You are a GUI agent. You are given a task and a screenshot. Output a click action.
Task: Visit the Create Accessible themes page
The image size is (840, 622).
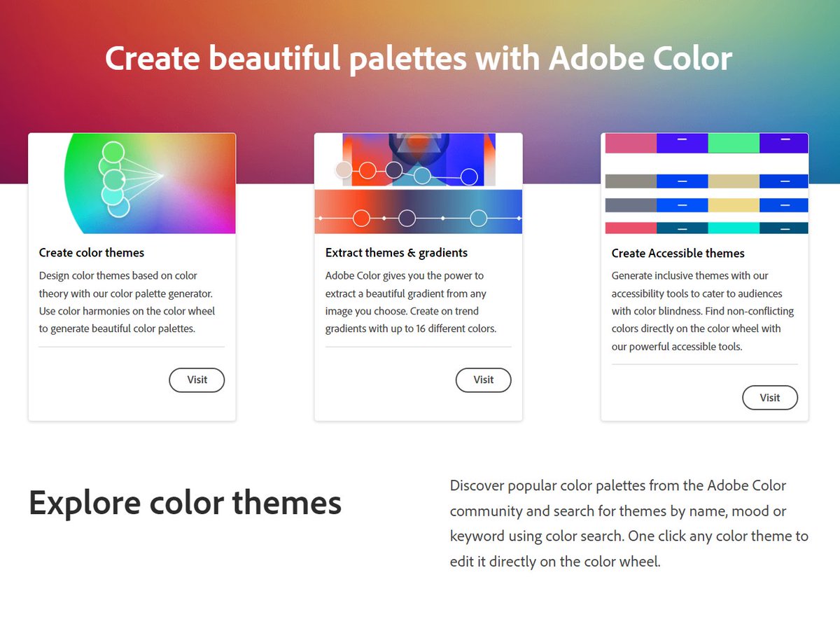[769, 397]
